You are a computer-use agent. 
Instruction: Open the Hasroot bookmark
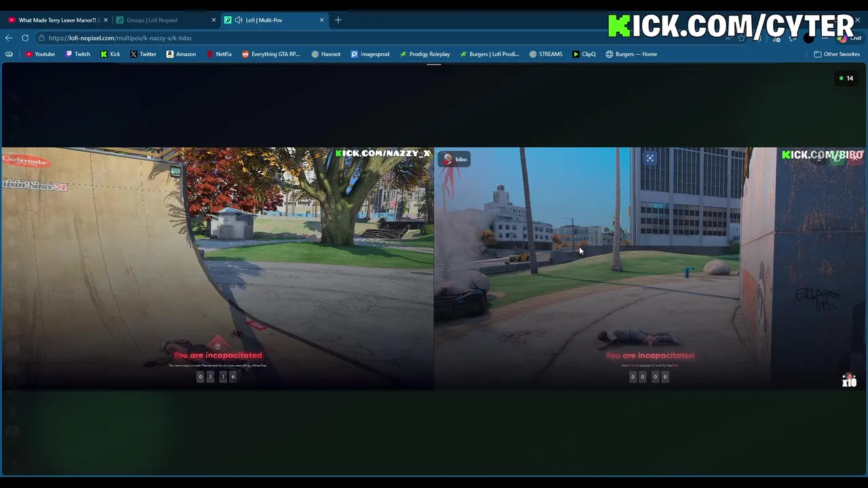[325, 54]
